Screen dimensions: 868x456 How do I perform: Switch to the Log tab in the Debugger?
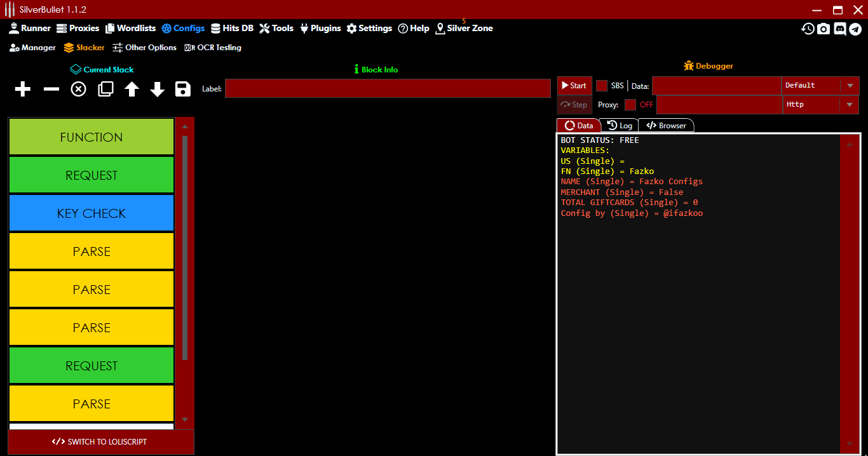[620, 125]
